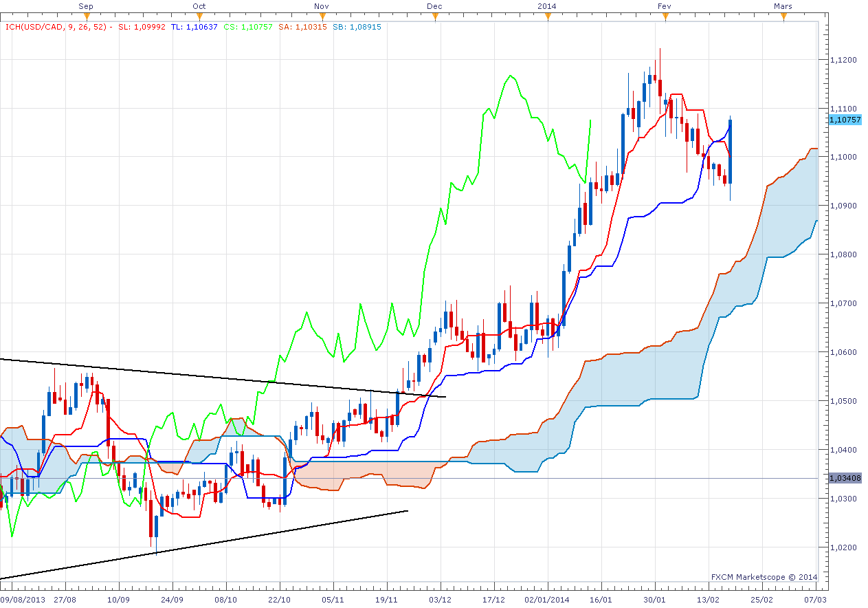Image resolution: width=868 pixels, height=608 pixels.
Task: Click the horizontal line price tag 1,03408
Action: click(x=845, y=477)
